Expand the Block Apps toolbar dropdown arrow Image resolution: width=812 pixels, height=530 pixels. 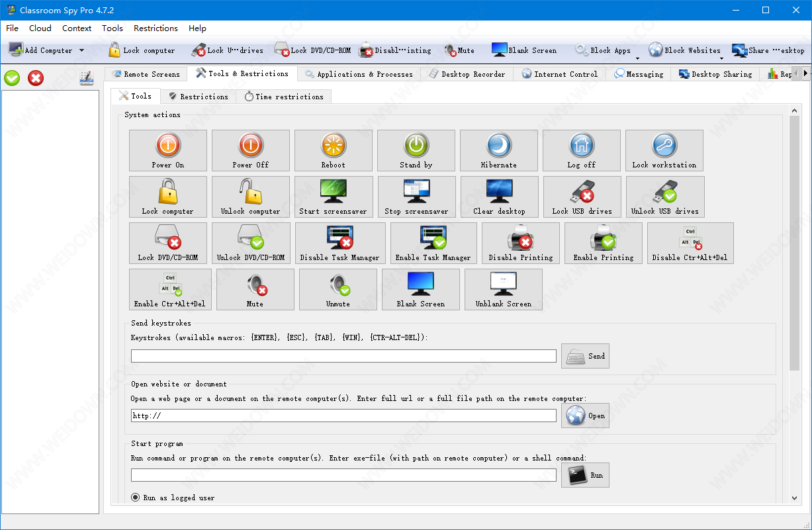637,58
